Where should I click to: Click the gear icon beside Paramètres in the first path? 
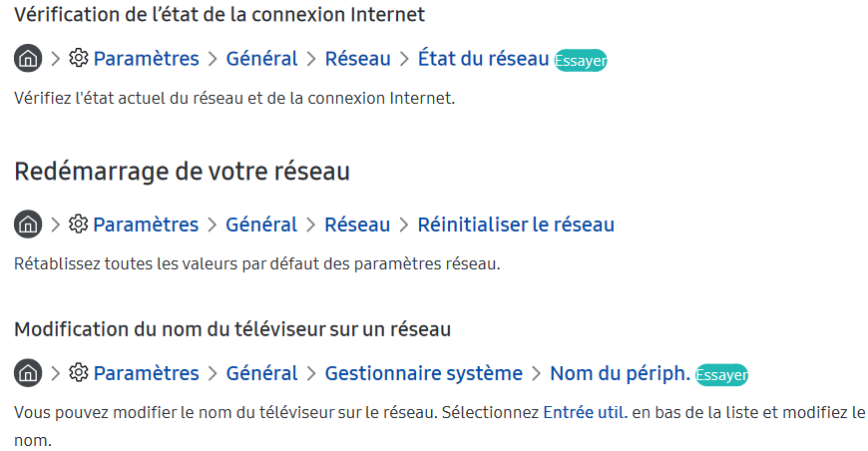point(79,58)
